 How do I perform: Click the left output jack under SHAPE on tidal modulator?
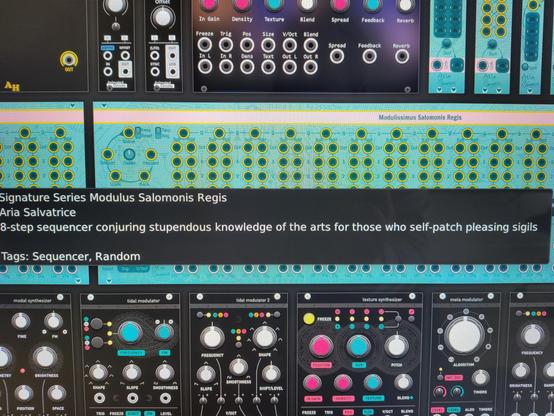click(x=100, y=398)
